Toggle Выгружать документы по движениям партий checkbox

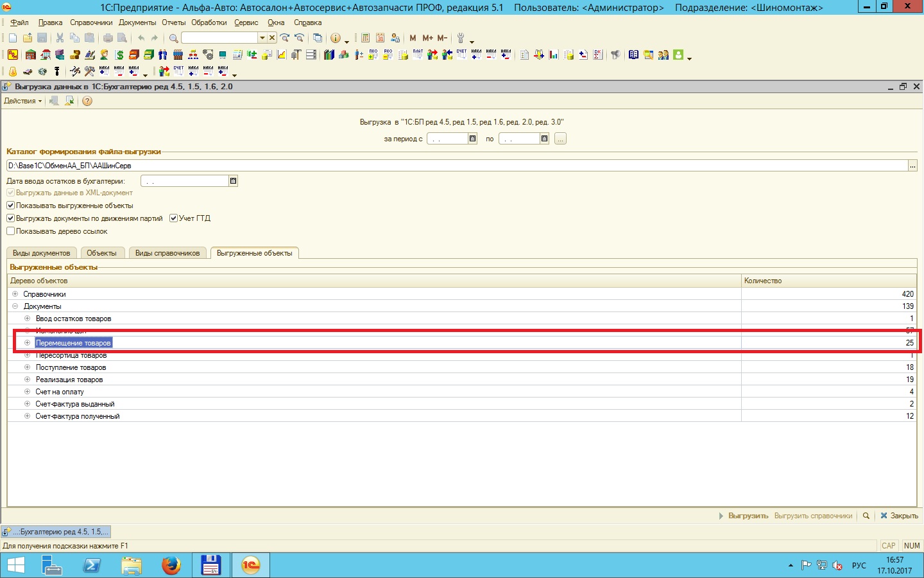click(10, 218)
